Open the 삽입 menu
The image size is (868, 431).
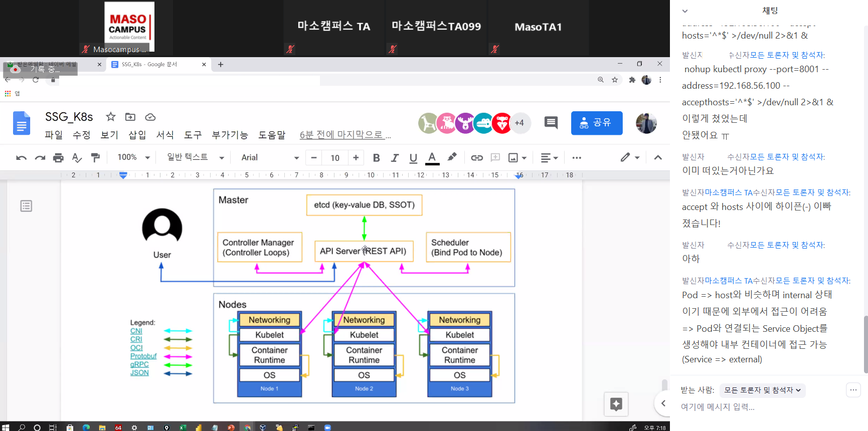(137, 135)
